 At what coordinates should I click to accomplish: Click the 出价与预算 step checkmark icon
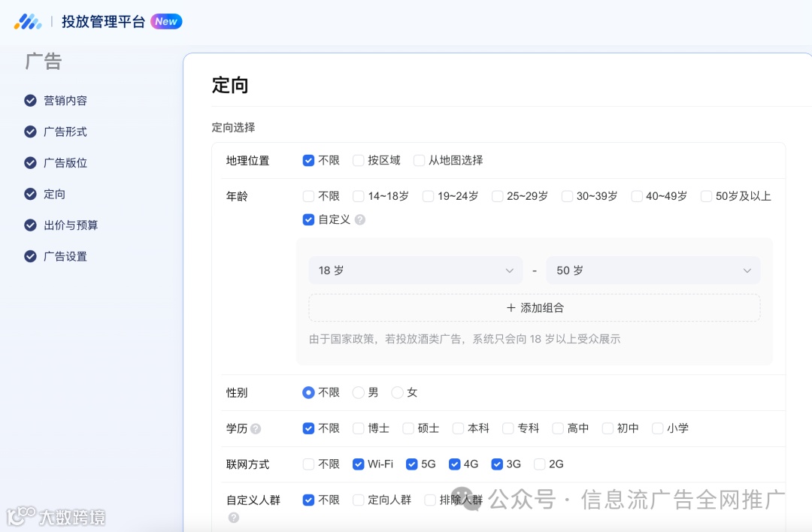[29, 225]
